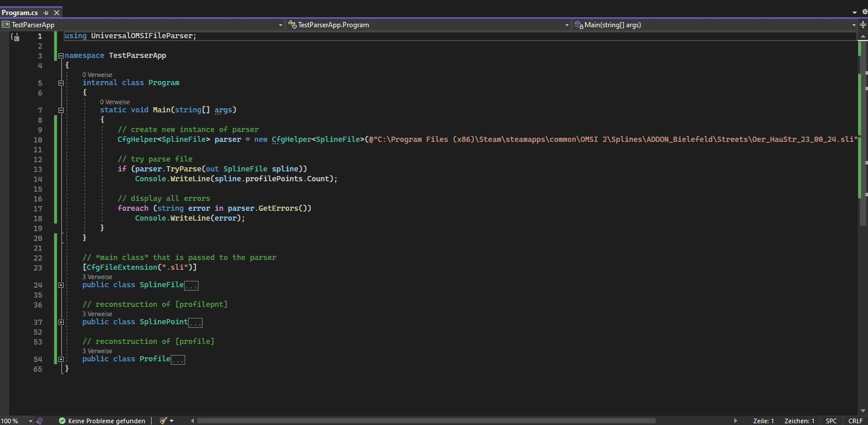The image size is (868, 425).
Task: Click the CfgFileExtension attribute name
Action: coord(122,267)
